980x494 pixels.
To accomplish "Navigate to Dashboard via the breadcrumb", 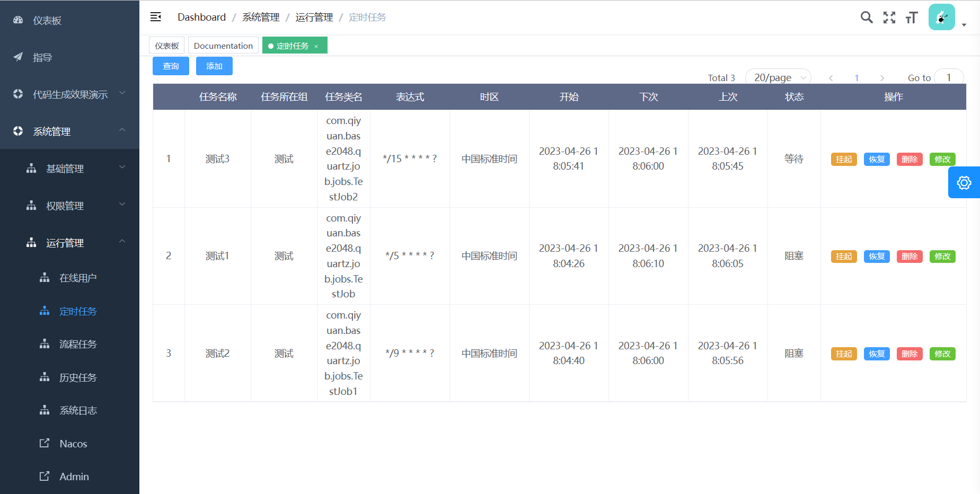I will point(201,16).
